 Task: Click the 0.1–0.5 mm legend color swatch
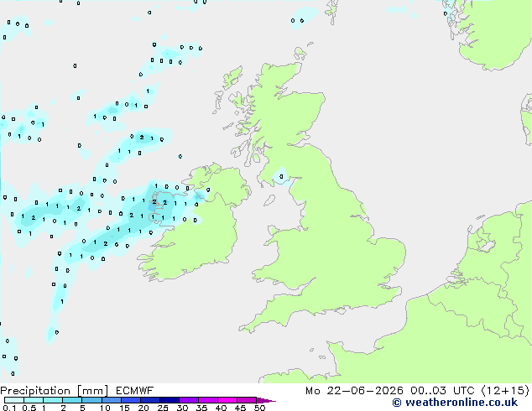14,400
